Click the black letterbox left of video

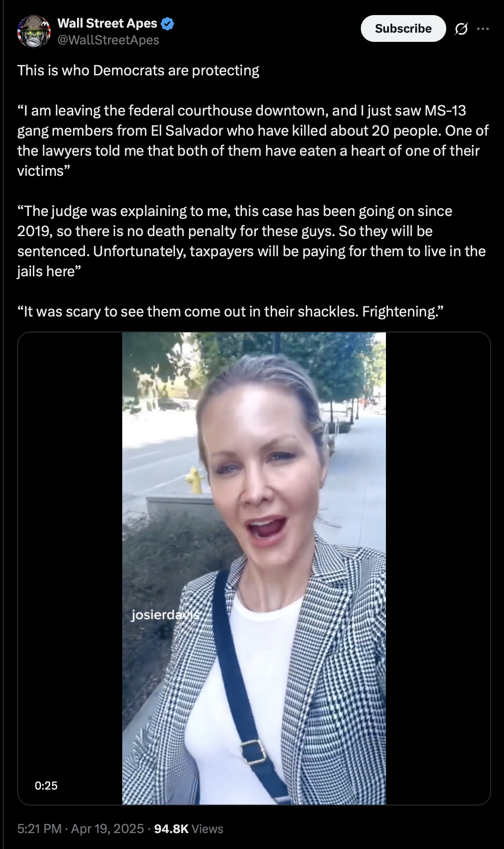[x=70, y=568]
